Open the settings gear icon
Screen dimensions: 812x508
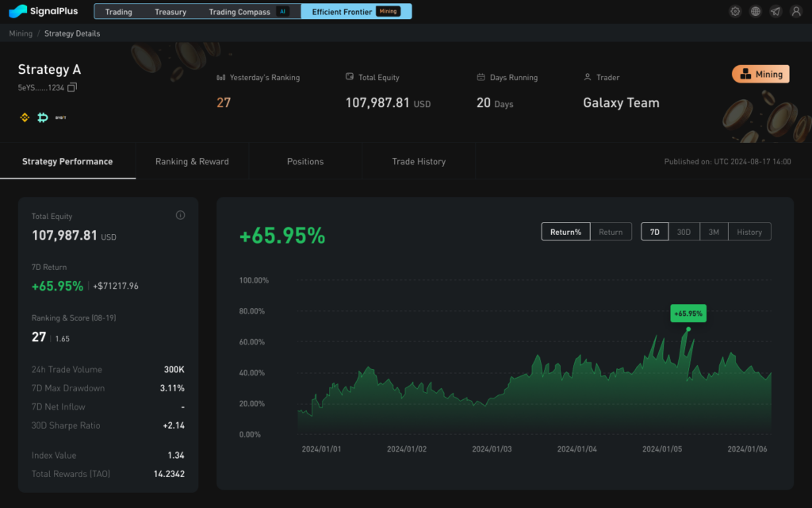click(735, 11)
